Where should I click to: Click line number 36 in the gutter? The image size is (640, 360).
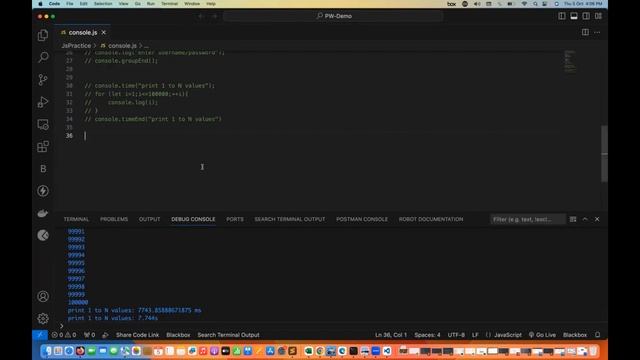pyautogui.click(x=69, y=136)
